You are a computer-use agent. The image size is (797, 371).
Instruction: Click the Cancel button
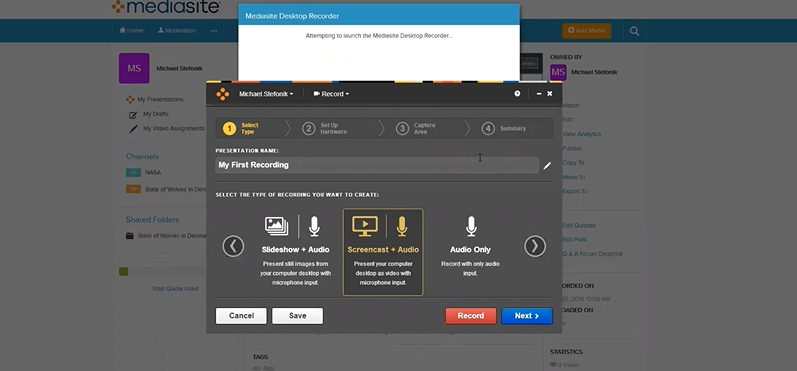[241, 316]
